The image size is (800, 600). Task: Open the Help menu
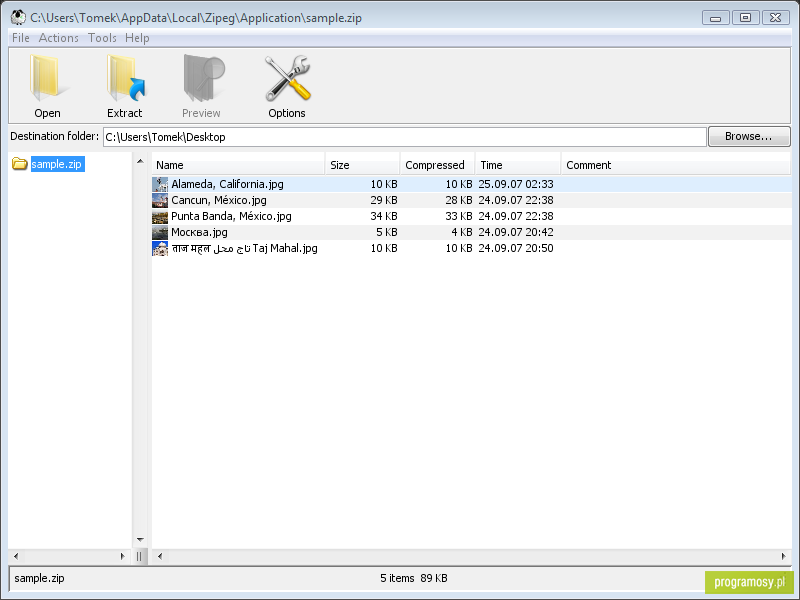(137, 38)
